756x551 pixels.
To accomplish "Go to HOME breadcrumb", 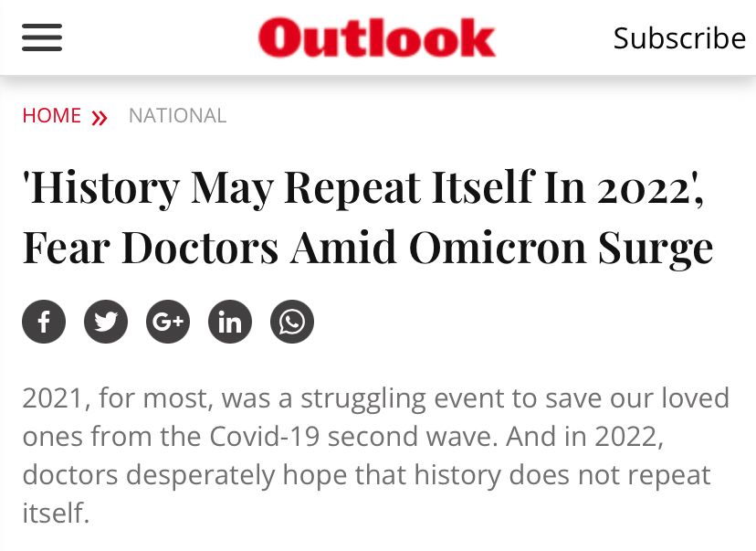I will [52, 116].
